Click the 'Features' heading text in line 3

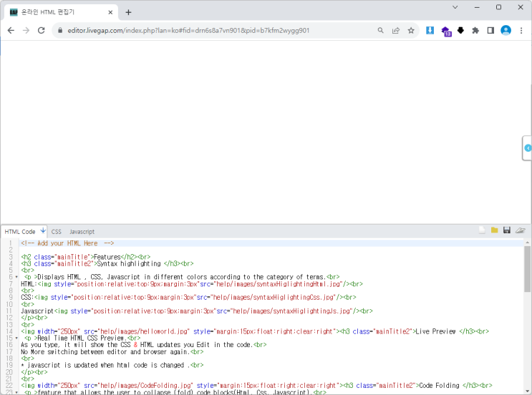pyautogui.click(x=107, y=257)
